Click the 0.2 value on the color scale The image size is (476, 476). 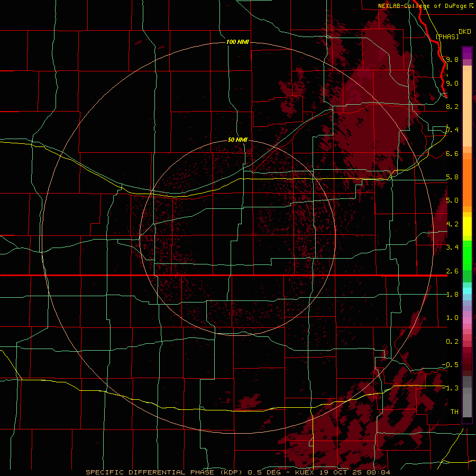tap(452, 342)
